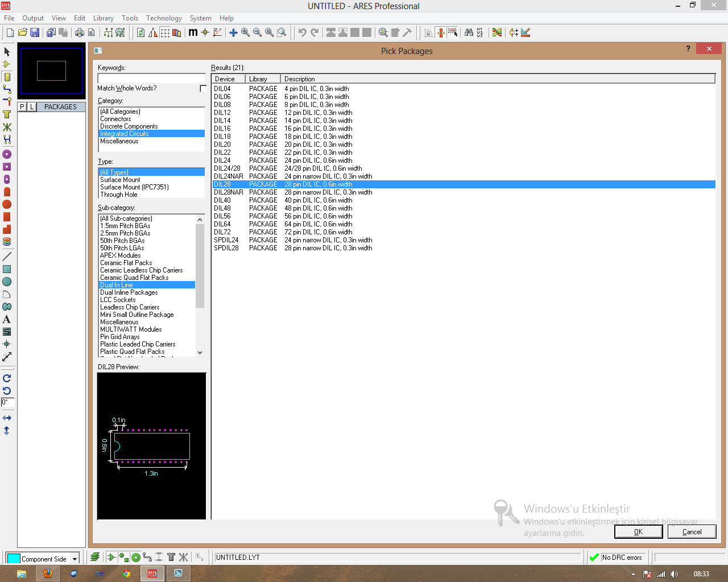Select the round through-hole pad tool

(x=7, y=154)
